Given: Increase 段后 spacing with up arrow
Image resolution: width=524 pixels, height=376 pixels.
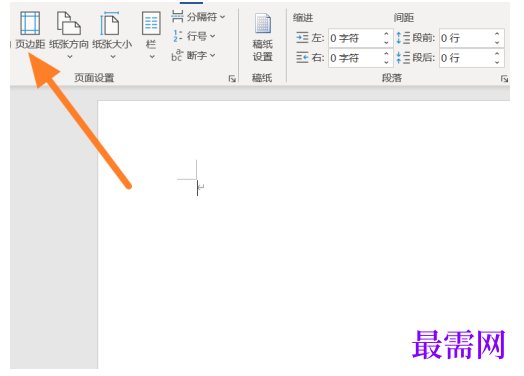Looking at the screenshot, I should pos(497,53).
